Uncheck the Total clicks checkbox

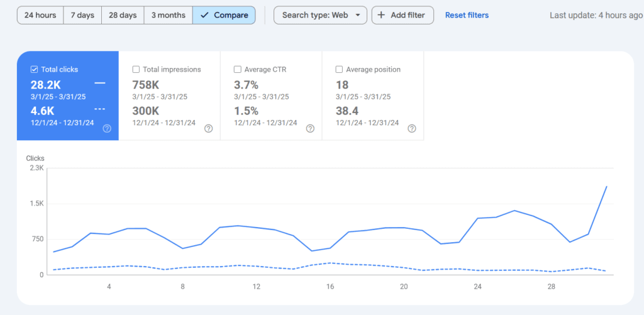click(x=35, y=69)
